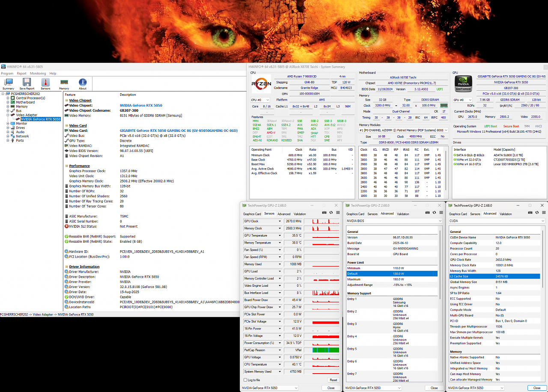
Task: Switch to Sensors tab in NVIDIA BIOS window
Action: [x=372, y=214]
